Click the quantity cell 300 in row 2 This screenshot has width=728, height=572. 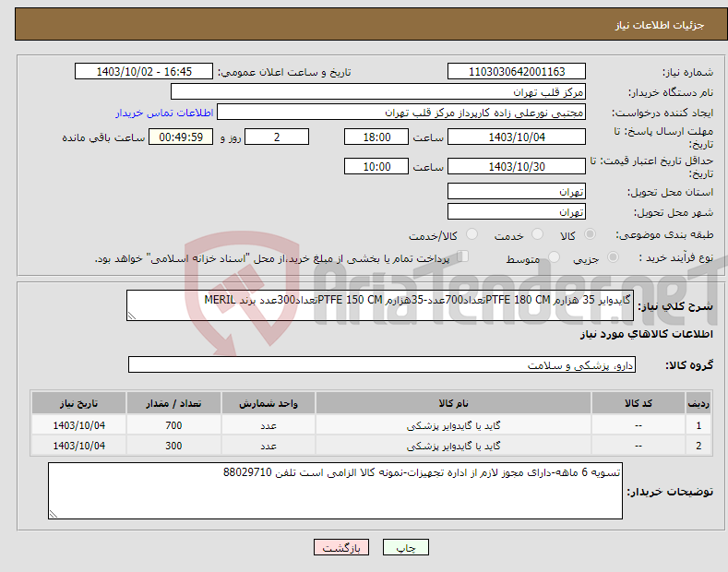coord(173,446)
